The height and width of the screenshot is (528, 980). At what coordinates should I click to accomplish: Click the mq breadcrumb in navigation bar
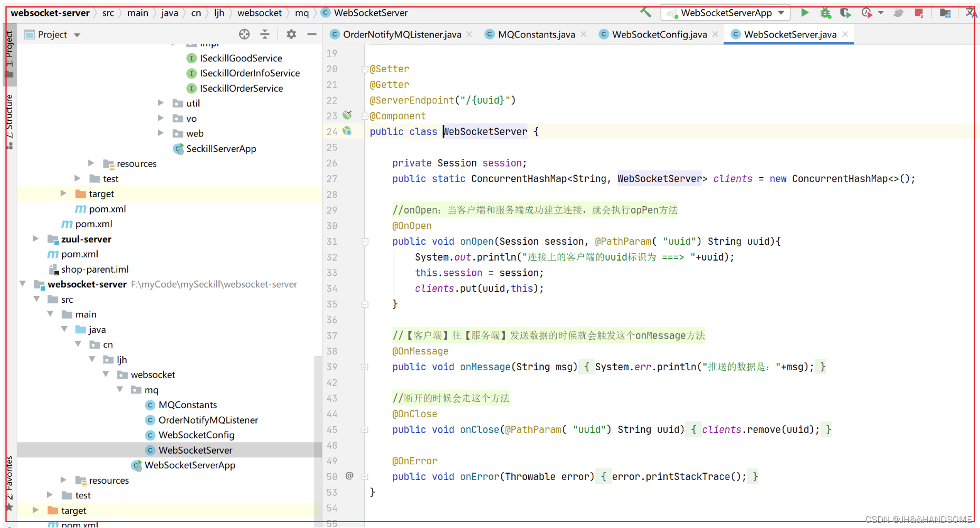point(302,13)
